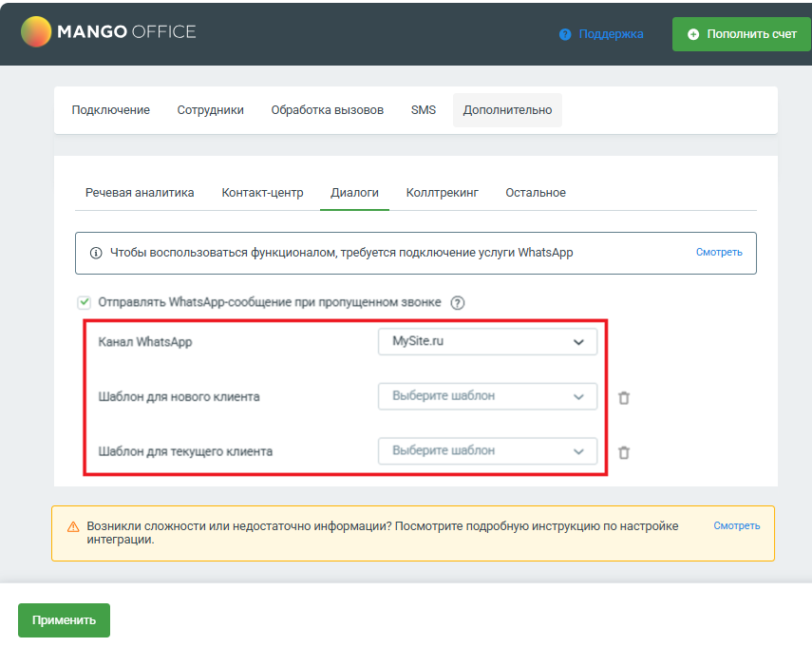Screen dimensions: 812x647
Task: Open the Шаблон для текущего клиента dropdown
Action: coord(487,451)
